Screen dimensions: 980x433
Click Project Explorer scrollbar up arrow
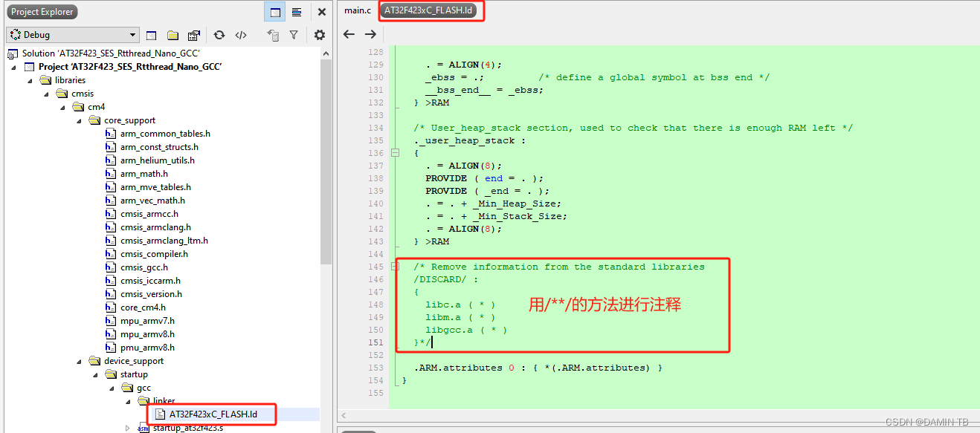click(x=326, y=53)
